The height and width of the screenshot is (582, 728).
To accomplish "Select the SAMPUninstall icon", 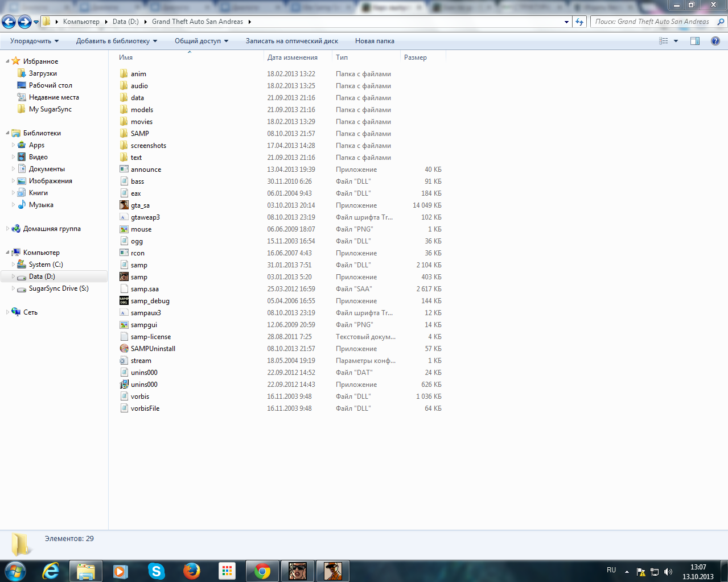I will click(124, 349).
